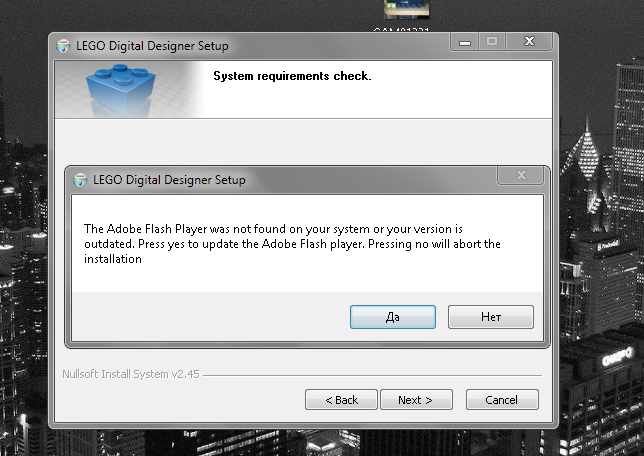The height and width of the screenshot is (456, 644).
Task: Click the Да (Yes) button
Action: tap(393, 317)
